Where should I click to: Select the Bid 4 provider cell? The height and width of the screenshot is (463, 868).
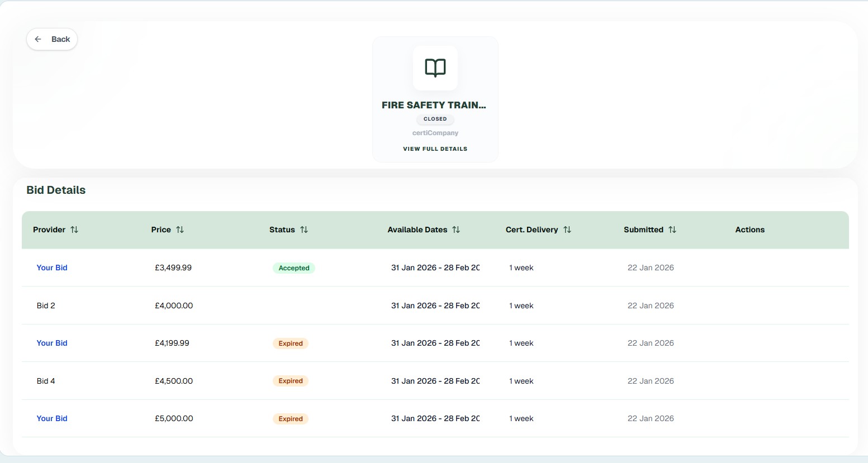[x=46, y=381]
